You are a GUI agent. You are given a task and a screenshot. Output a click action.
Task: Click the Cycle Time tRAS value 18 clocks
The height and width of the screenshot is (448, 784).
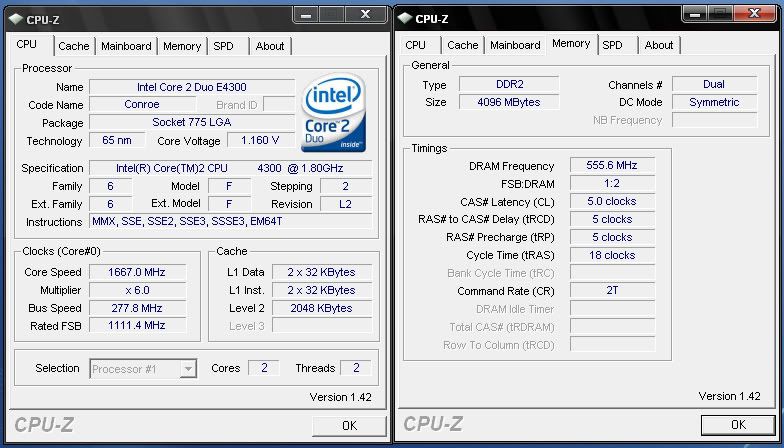(x=612, y=256)
